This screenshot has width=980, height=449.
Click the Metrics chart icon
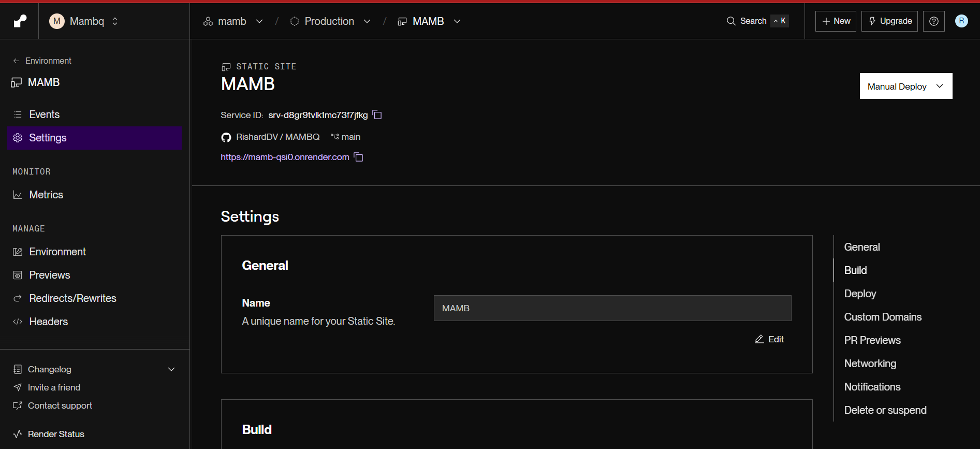[18, 195]
